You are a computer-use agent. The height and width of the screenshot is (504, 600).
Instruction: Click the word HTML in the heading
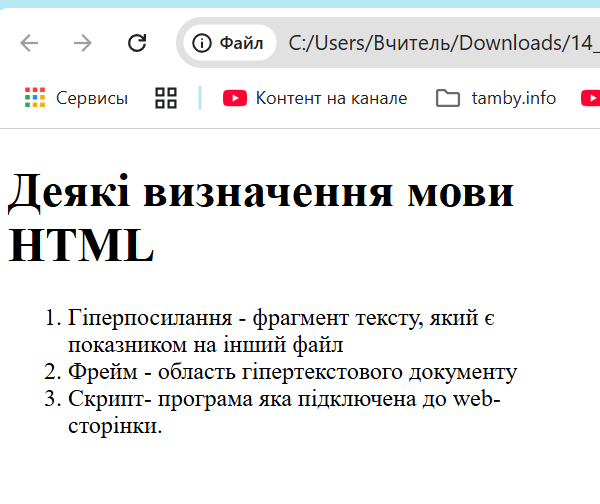[82, 246]
